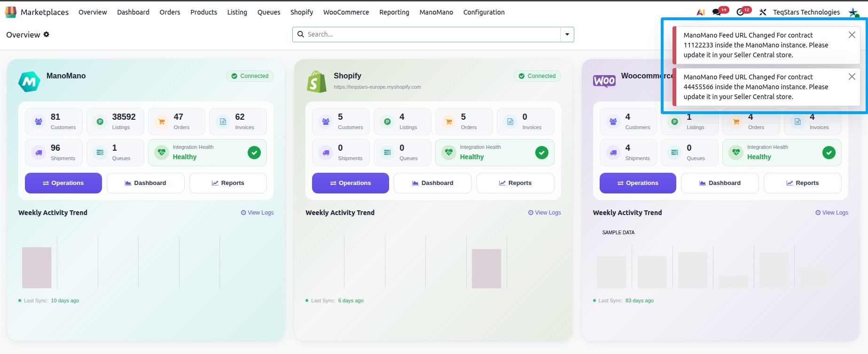Open ManoMano 62 Invoices tile
Screen dimensions: 868x354
tap(238, 122)
